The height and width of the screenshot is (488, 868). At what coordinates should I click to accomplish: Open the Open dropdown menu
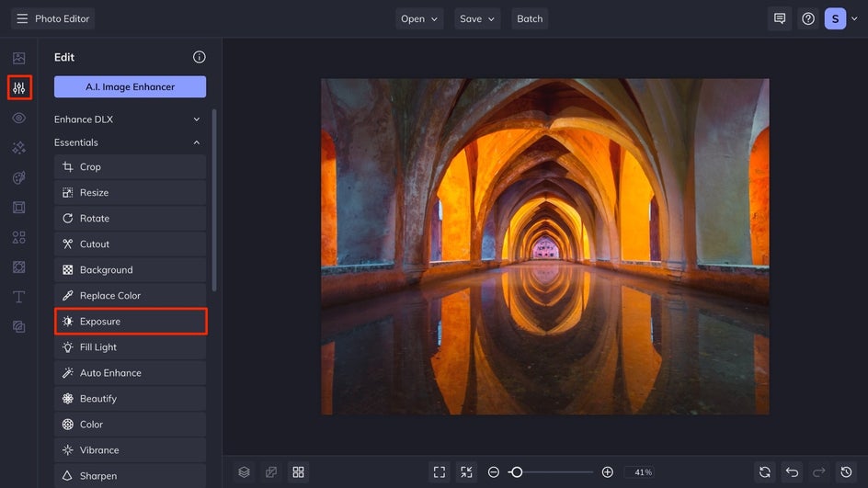point(419,18)
